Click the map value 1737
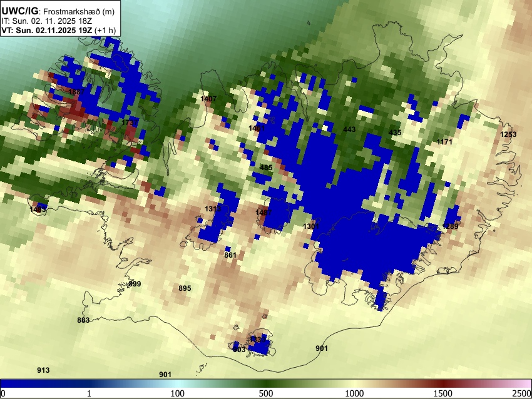Screen dimensions: 532x399 (130, 123)
